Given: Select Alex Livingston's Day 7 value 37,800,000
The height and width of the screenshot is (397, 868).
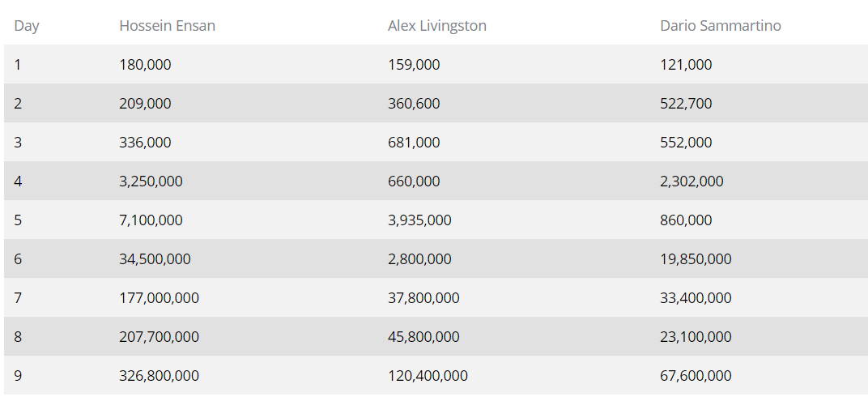Looking at the screenshot, I should [423, 298].
